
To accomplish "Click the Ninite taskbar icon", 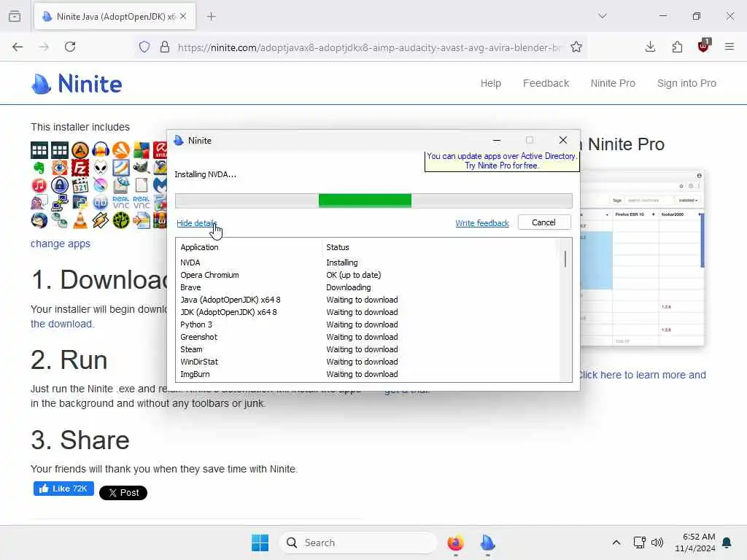I will (487, 542).
